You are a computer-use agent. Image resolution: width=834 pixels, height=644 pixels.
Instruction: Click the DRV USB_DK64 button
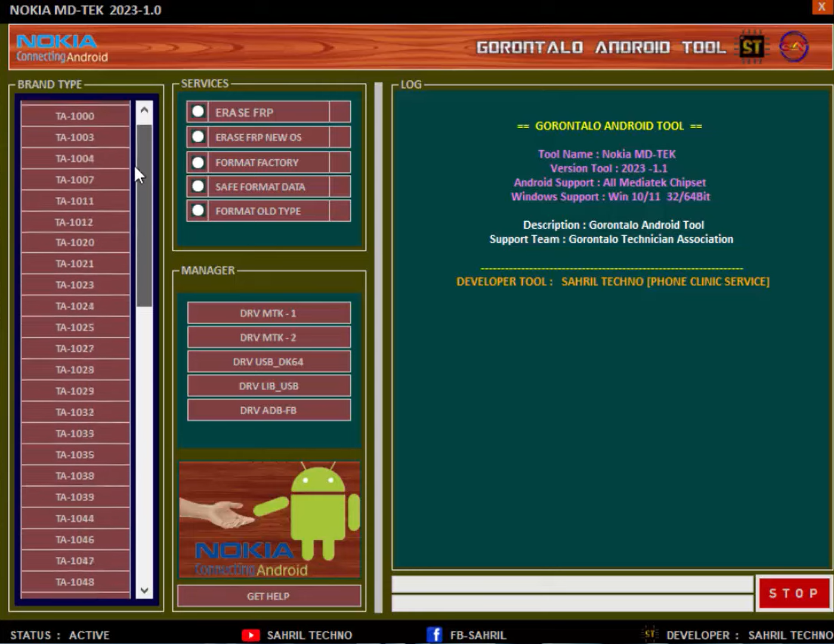pyautogui.click(x=269, y=362)
